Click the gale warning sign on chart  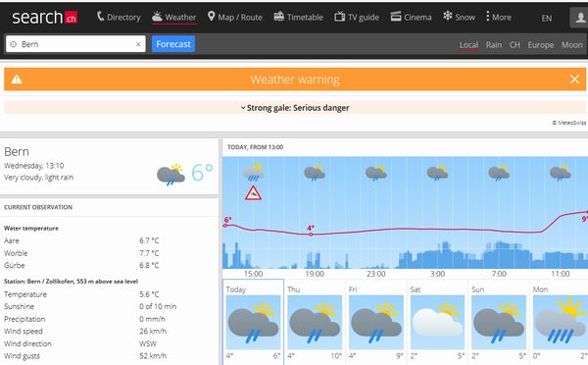coord(253,193)
